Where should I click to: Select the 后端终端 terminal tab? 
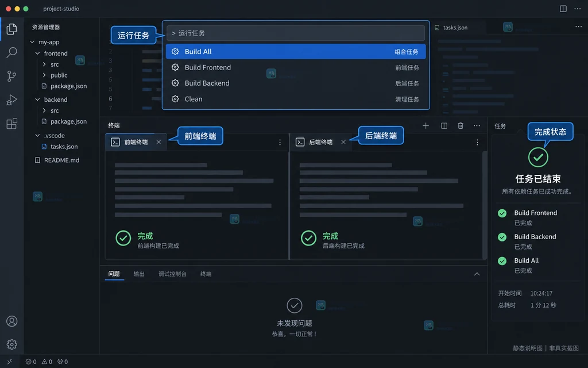[320, 142]
